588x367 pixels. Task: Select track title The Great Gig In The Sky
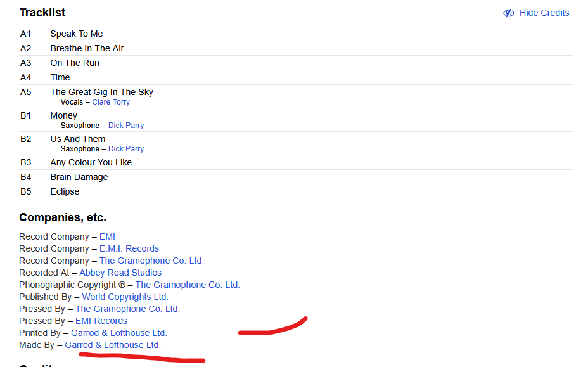tap(101, 93)
